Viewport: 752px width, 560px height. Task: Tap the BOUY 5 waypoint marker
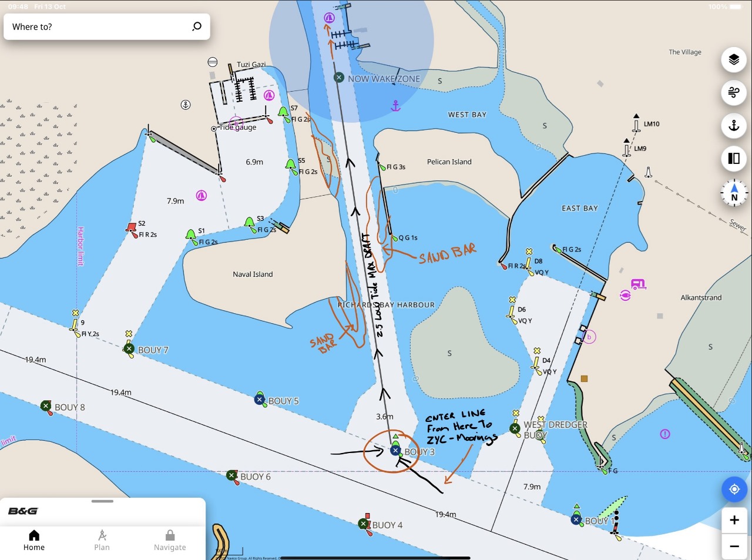point(260,400)
